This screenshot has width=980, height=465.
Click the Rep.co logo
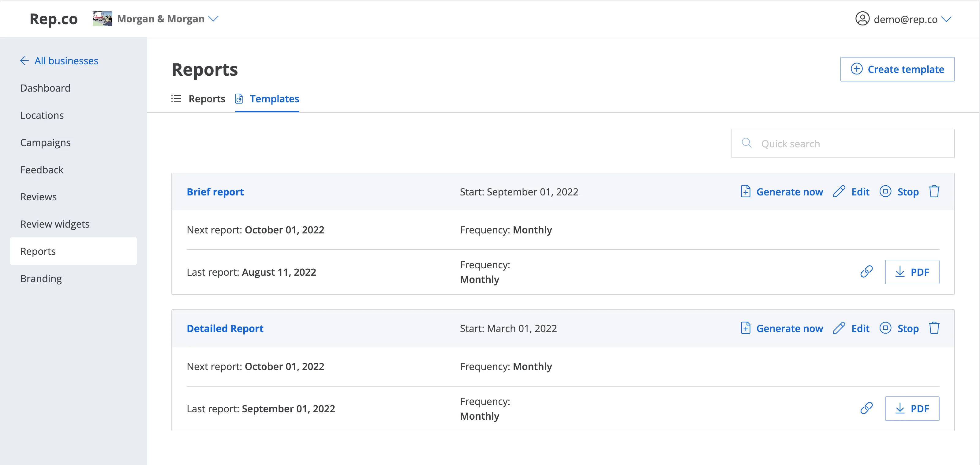point(54,19)
